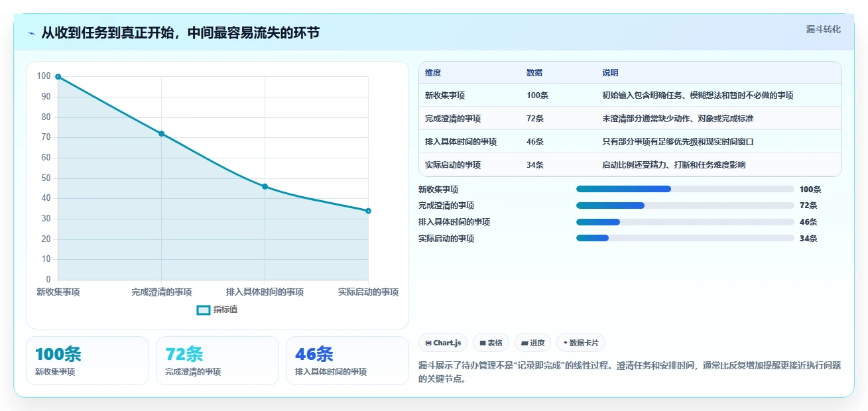Click the summary paragraph starting 漏斗展示了
The width and height of the screenshot is (868, 411).
click(x=629, y=373)
